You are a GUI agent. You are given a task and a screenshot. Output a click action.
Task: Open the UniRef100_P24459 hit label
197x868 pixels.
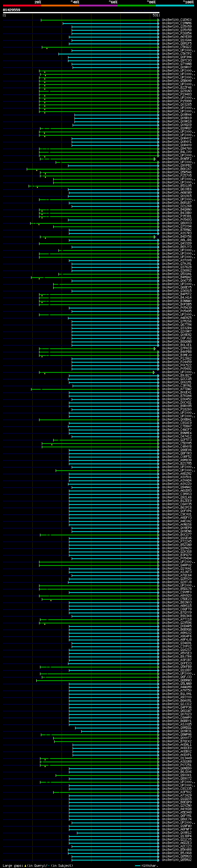point(176,362)
